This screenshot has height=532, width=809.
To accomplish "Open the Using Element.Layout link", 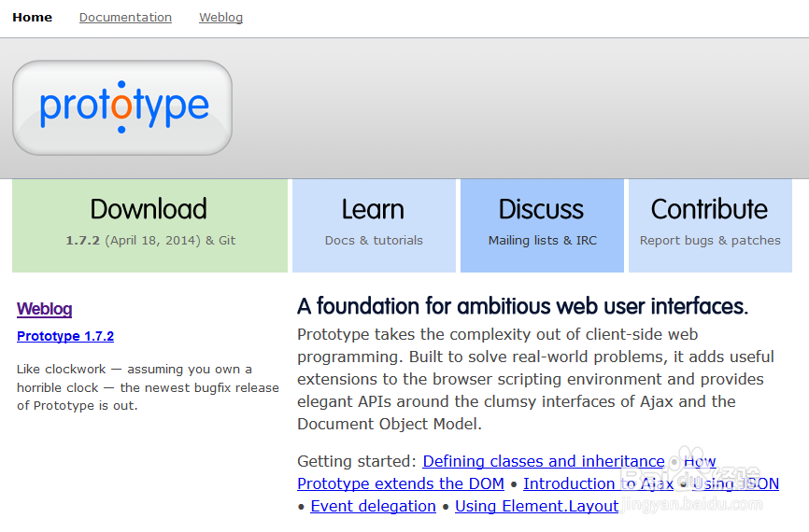I will click(x=536, y=506).
